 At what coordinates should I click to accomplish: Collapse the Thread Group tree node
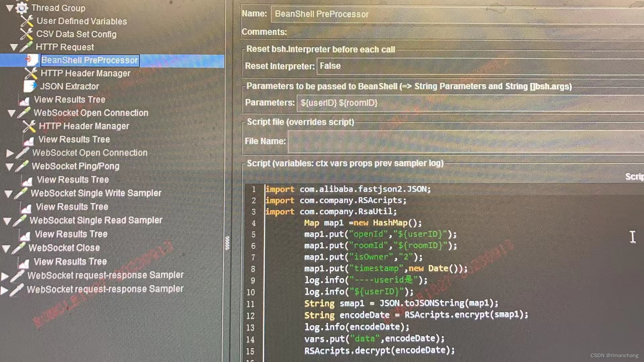point(10,7)
